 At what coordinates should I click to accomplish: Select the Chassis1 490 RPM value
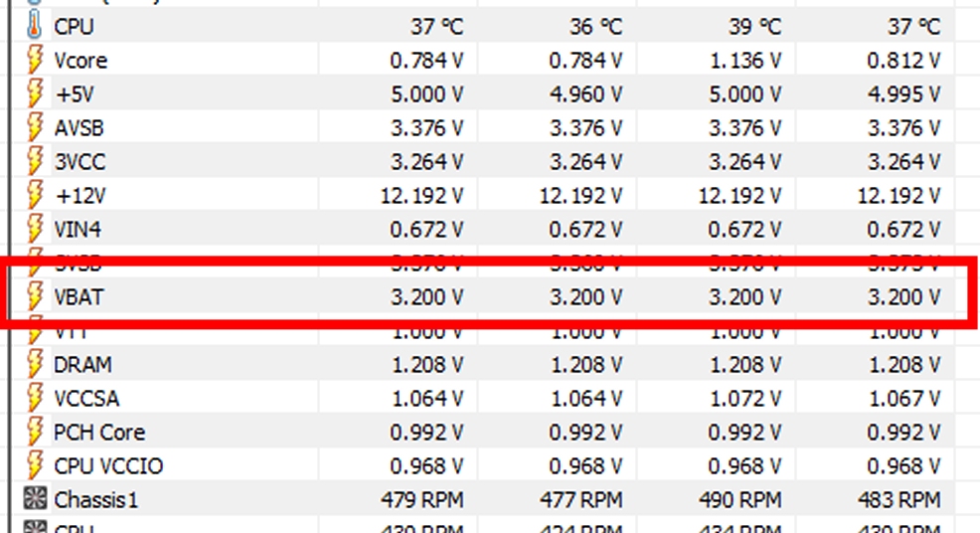pyautogui.click(x=740, y=499)
